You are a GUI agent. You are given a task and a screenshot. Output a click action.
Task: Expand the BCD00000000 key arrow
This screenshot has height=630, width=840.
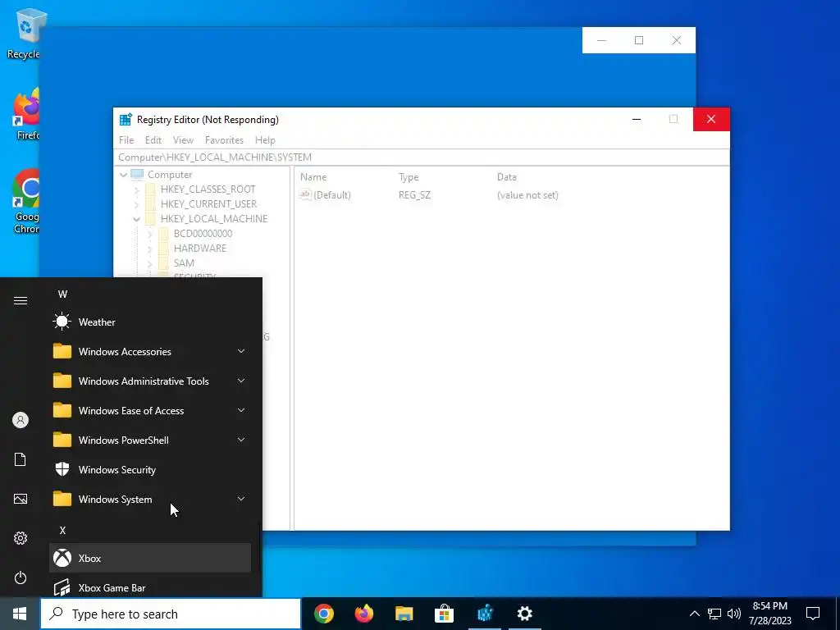(149, 234)
